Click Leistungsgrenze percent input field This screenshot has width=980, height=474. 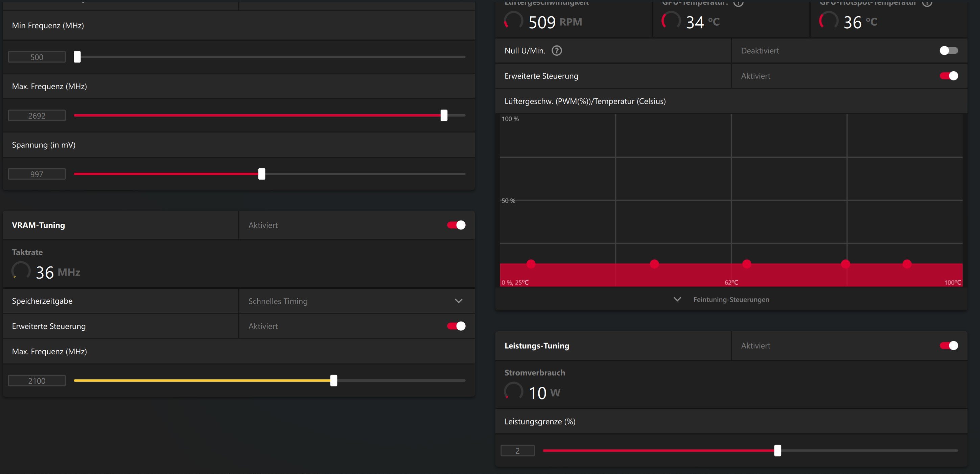[x=517, y=451]
